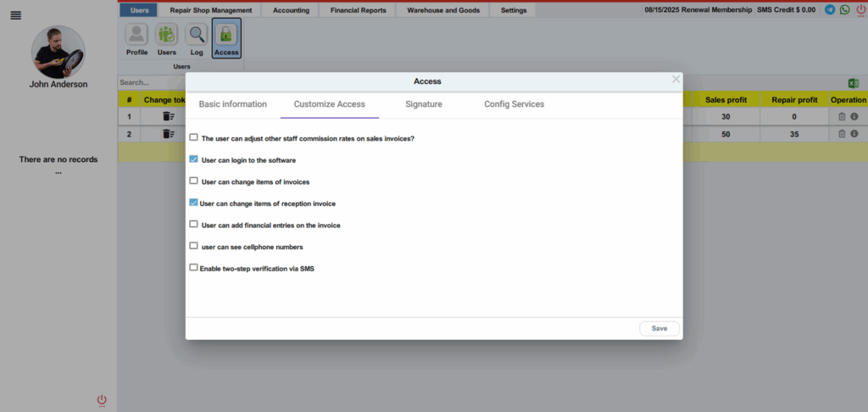The width and height of the screenshot is (868, 412).
Task: Open the Accounting menu
Action: click(291, 10)
